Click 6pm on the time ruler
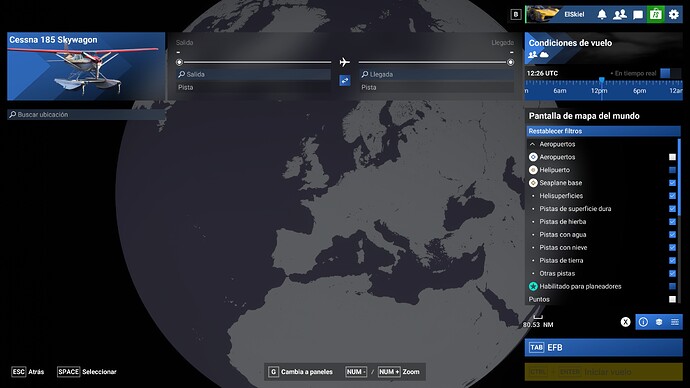This screenshot has height=388, width=690. [x=639, y=91]
